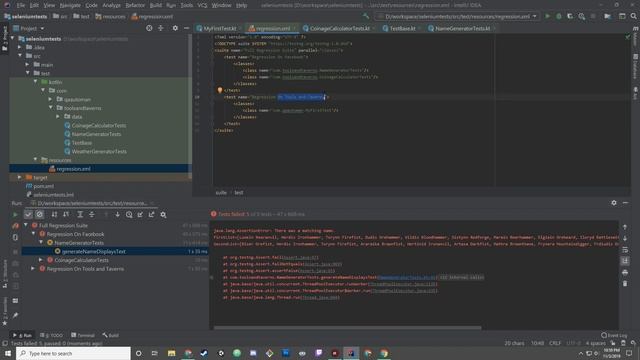Screen dimensions: 640x360
Task: Hide the Project tool window
Action: point(187,28)
